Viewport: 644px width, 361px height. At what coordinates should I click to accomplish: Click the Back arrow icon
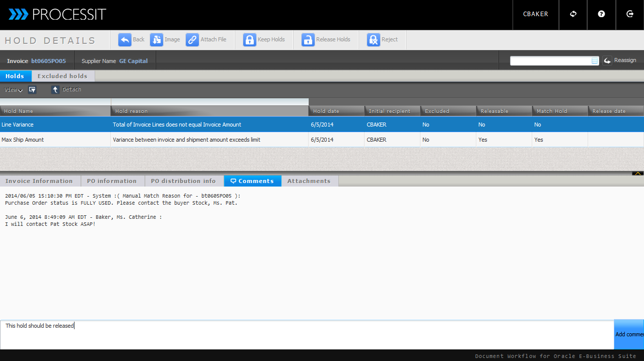coord(125,40)
